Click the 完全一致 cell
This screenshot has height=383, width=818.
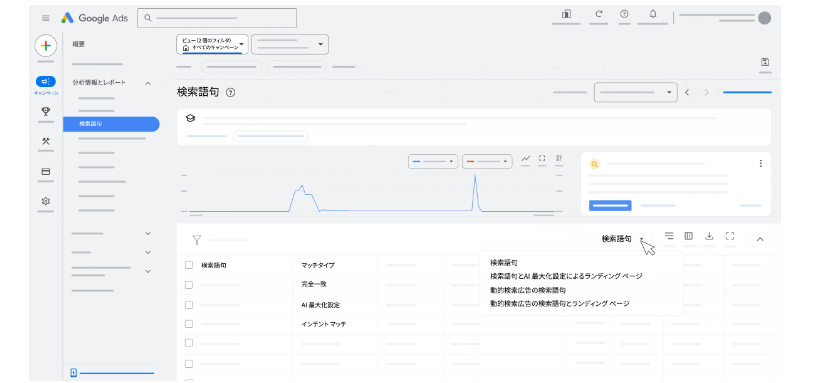pyautogui.click(x=314, y=285)
